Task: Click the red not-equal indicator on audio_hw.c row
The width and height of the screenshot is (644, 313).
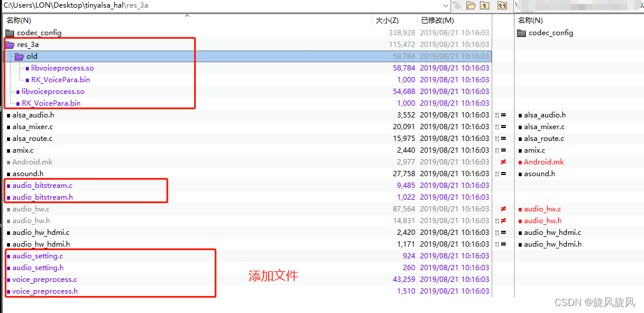Action: pos(503,209)
